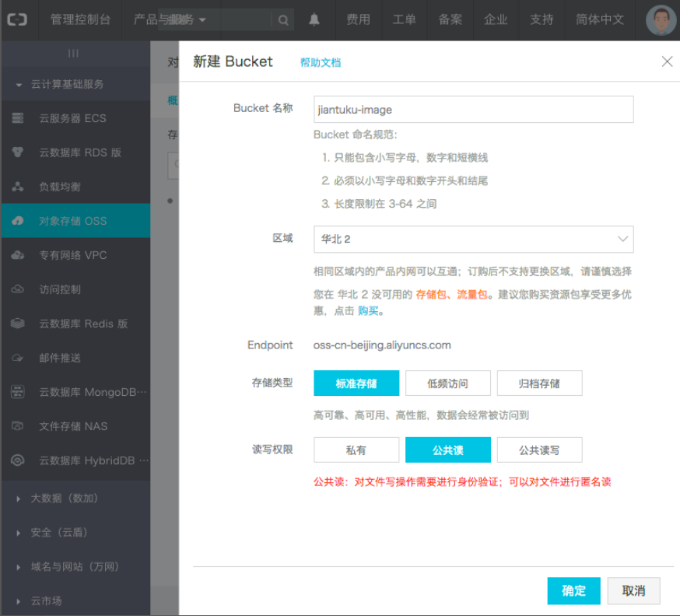680x616 pixels.
Task: Click the HybridDB icon
Action: pos(17,460)
